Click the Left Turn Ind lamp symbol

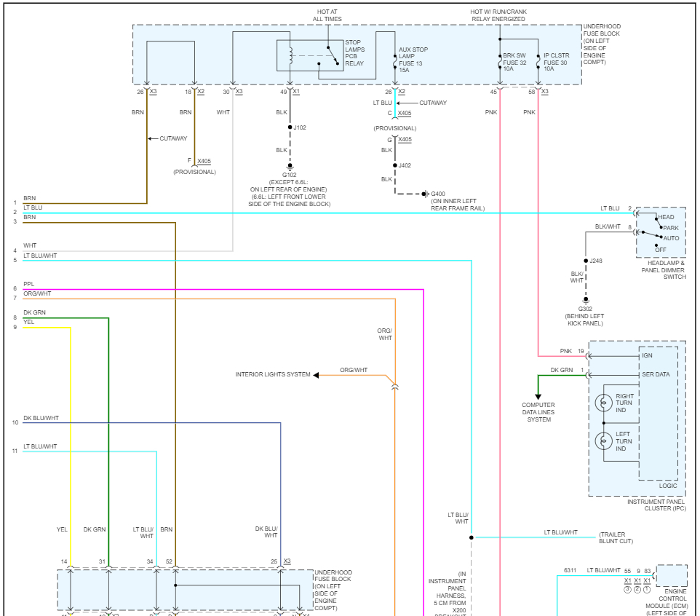(603, 441)
